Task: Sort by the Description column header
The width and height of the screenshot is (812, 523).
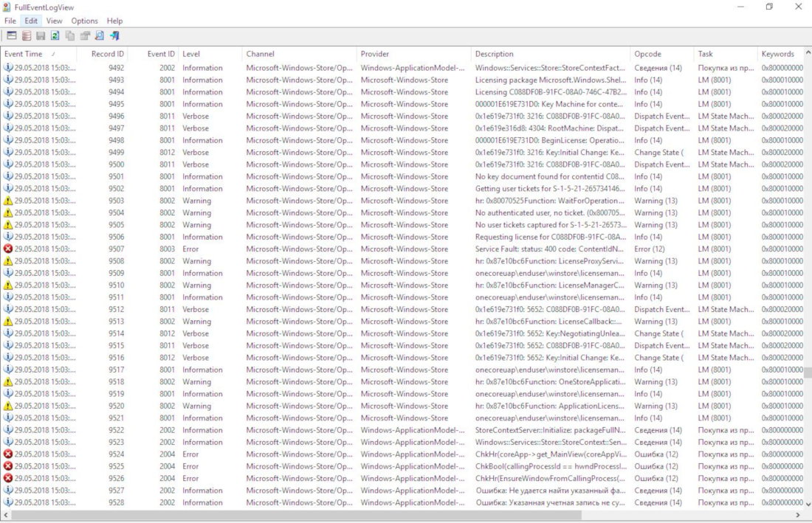Action: click(x=551, y=54)
